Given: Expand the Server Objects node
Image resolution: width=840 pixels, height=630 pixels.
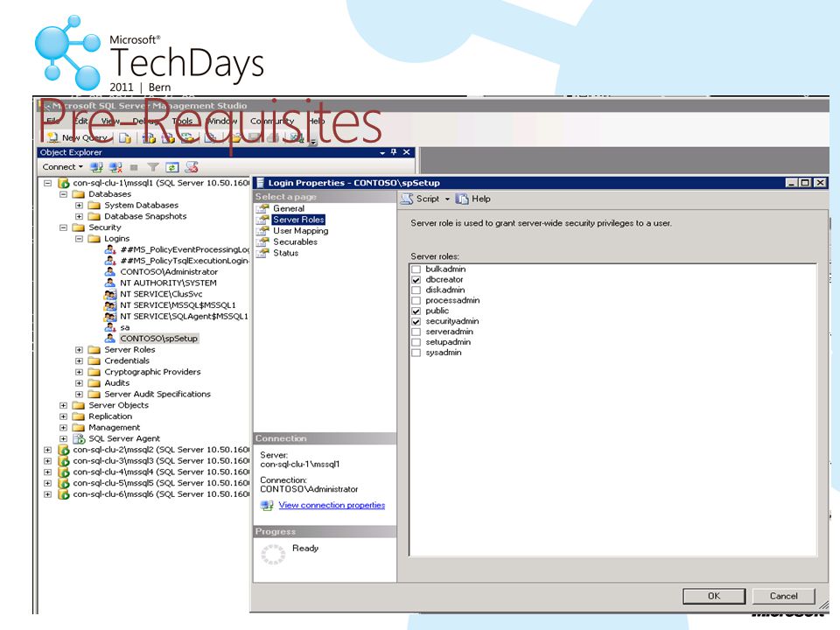Looking at the screenshot, I should click(x=63, y=405).
